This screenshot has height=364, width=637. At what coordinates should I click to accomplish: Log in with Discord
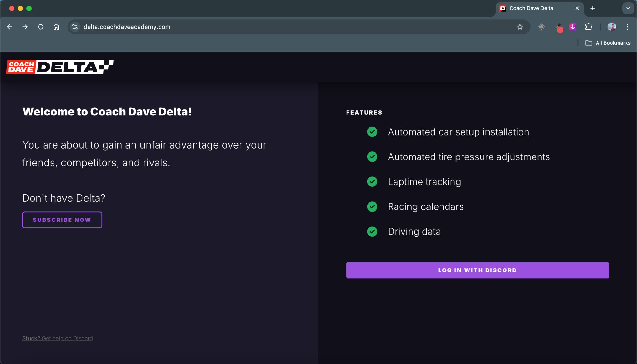click(x=477, y=270)
